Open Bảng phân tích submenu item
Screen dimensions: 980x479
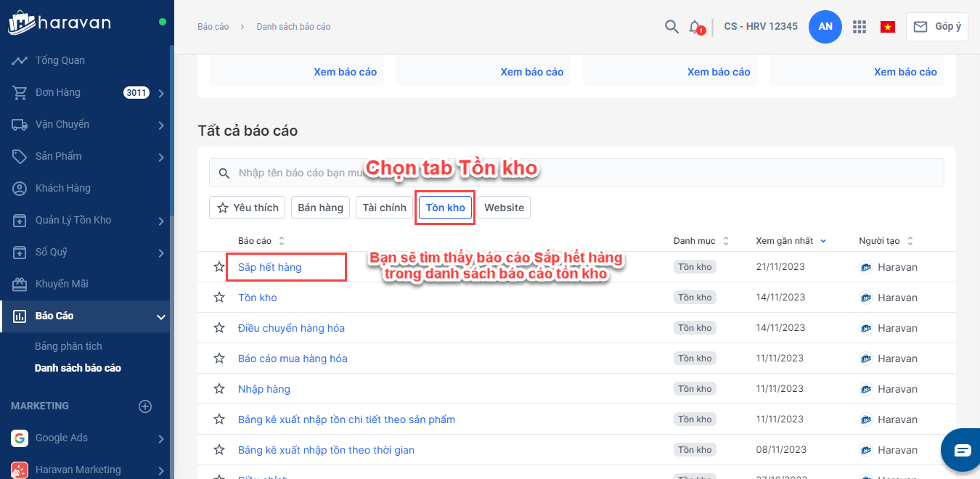tap(68, 346)
